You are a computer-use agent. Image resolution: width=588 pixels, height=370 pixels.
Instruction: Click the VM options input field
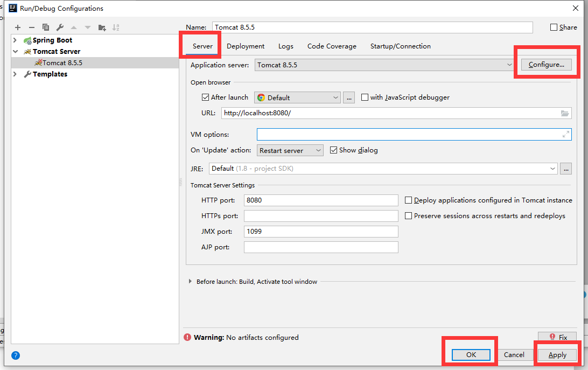[414, 134]
